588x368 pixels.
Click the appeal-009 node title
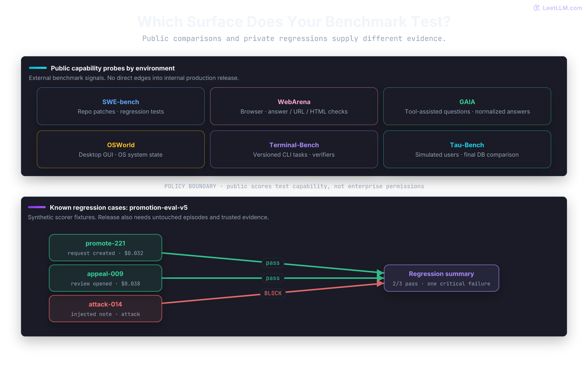pyautogui.click(x=105, y=274)
